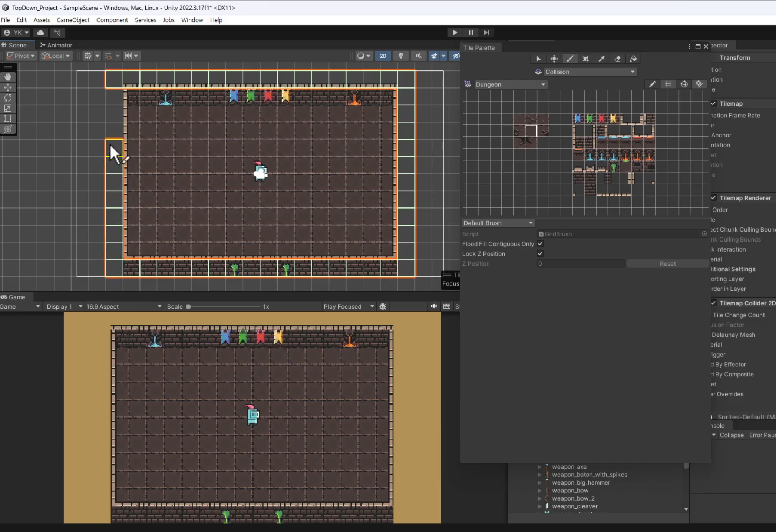Screen dimensions: 776x532
Task: Open the Scene draw mode dropdown
Action: (x=363, y=56)
